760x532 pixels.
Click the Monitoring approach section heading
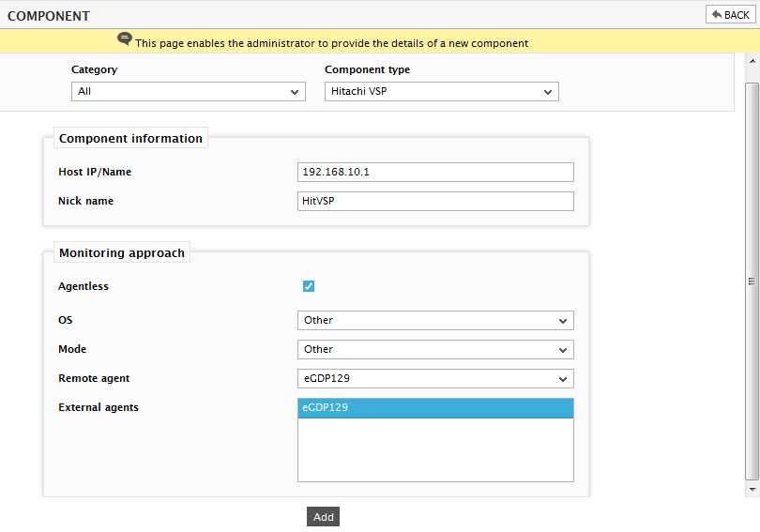click(122, 253)
